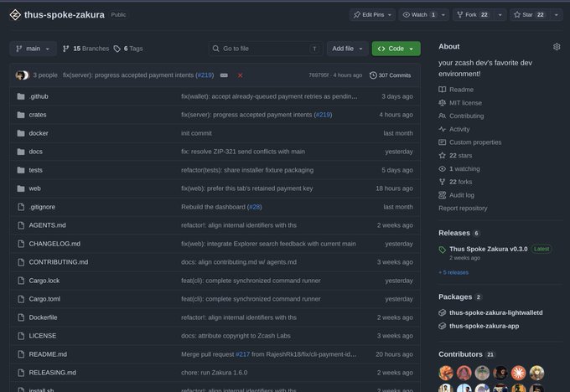Open the Custom properties link
The image size is (570, 392).
pyautogui.click(x=475, y=142)
